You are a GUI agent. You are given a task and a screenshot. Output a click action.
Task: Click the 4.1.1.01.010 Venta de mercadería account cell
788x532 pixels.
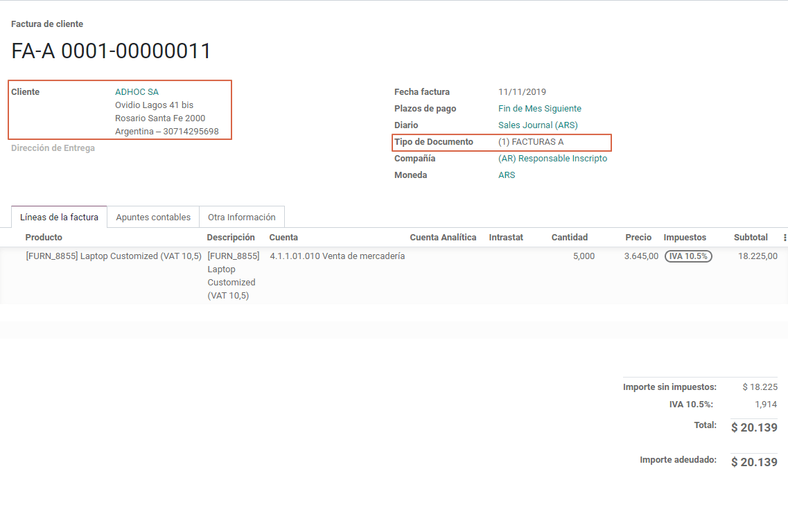(x=337, y=256)
